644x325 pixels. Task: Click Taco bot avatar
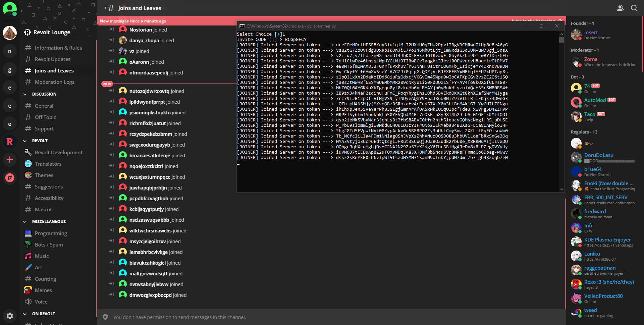pyautogui.click(x=576, y=116)
